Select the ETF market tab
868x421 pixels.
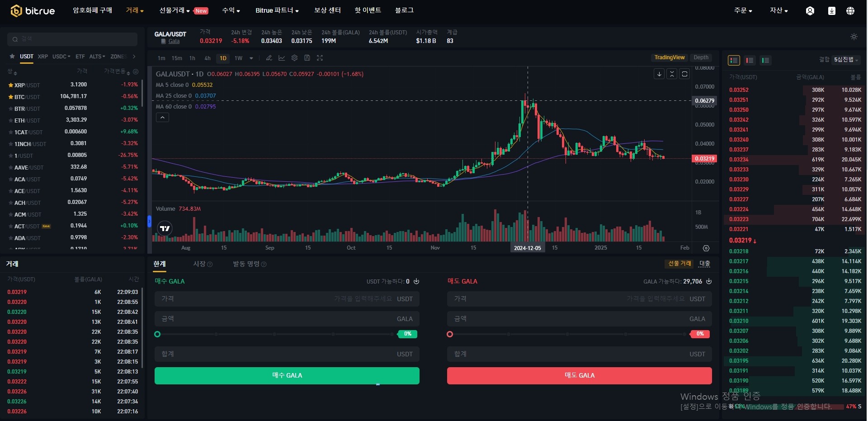click(x=80, y=57)
